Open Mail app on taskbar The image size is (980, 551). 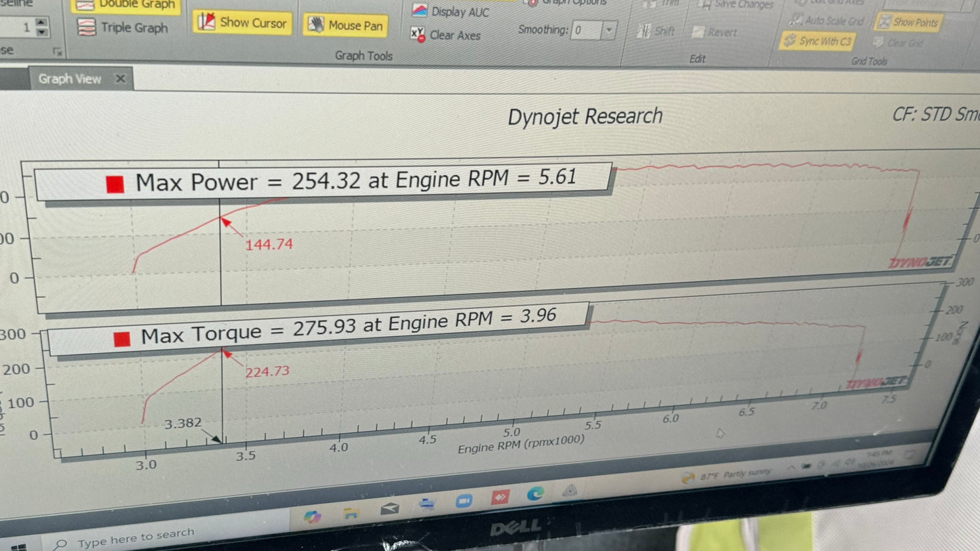tap(389, 508)
